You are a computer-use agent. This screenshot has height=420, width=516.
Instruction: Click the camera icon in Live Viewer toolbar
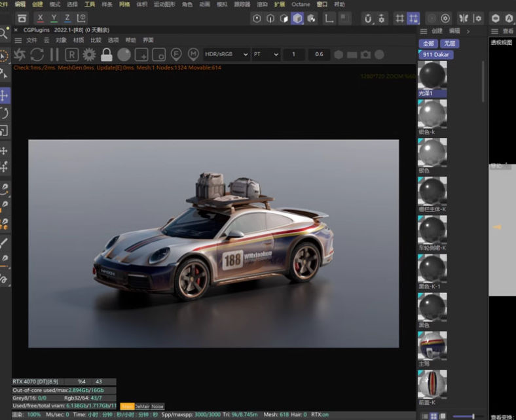click(365, 54)
